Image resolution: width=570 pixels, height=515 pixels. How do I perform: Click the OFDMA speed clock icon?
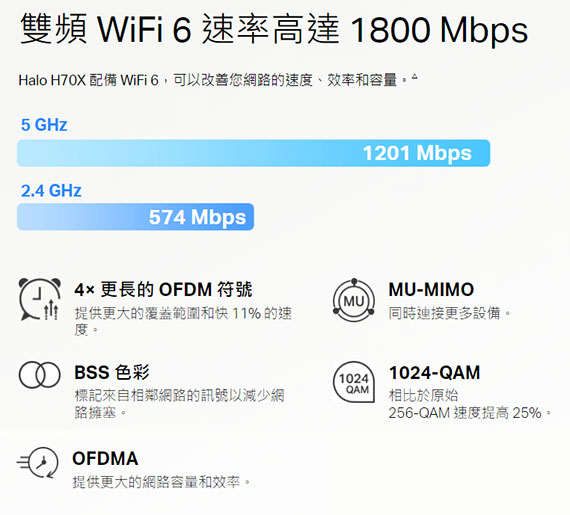pyautogui.click(x=37, y=463)
